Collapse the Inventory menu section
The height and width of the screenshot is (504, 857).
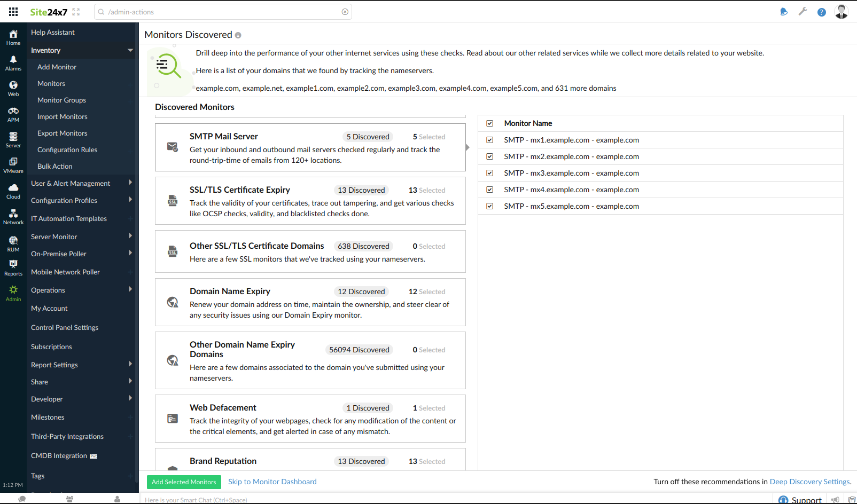click(x=130, y=50)
